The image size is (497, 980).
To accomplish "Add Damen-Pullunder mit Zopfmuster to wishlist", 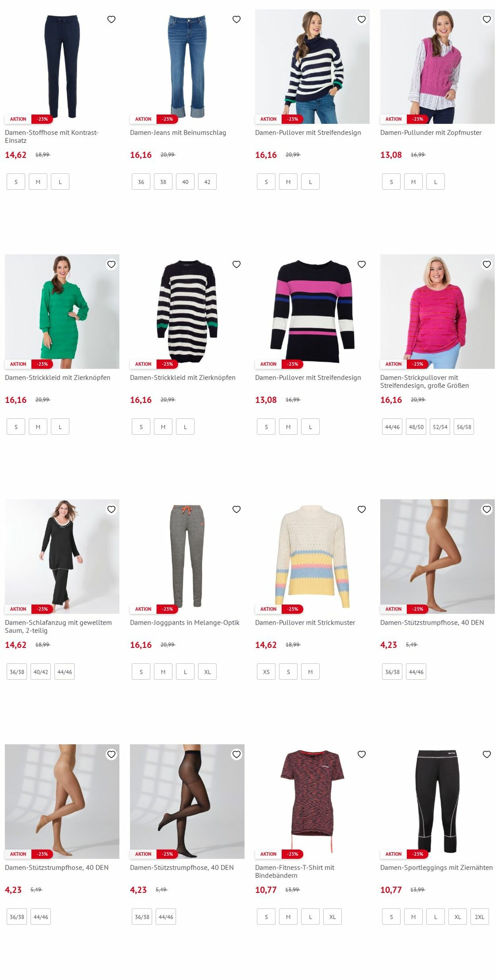I will (x=487, y=19).
